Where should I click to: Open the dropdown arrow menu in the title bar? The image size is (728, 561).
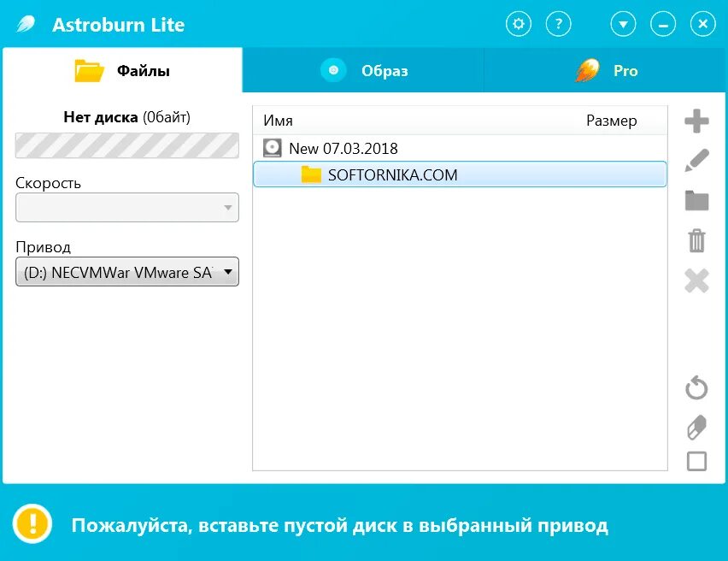623,23
